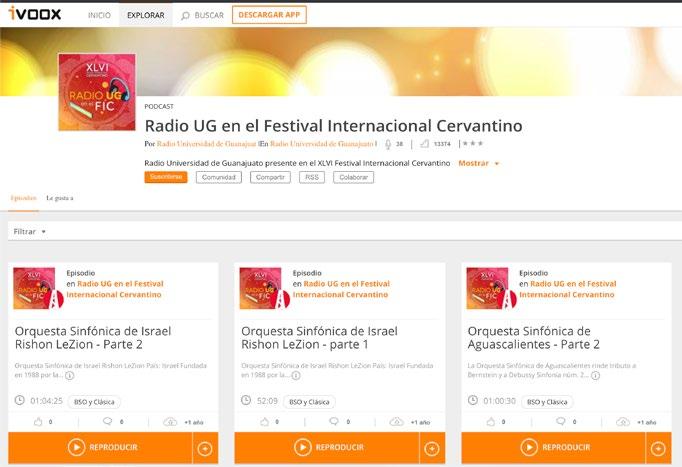Click the Comunidad button

point(219,177)
